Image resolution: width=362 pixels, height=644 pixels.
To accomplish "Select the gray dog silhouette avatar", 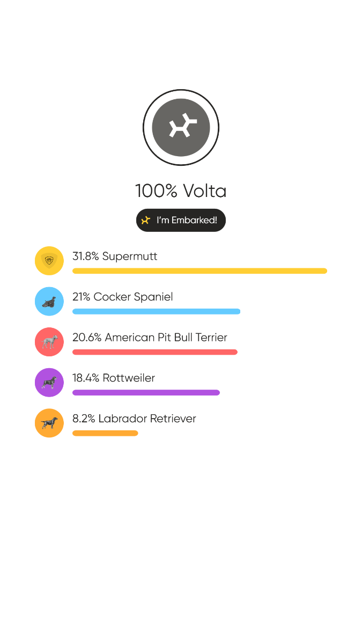I will pyautogui.click(x=181, y=127).
